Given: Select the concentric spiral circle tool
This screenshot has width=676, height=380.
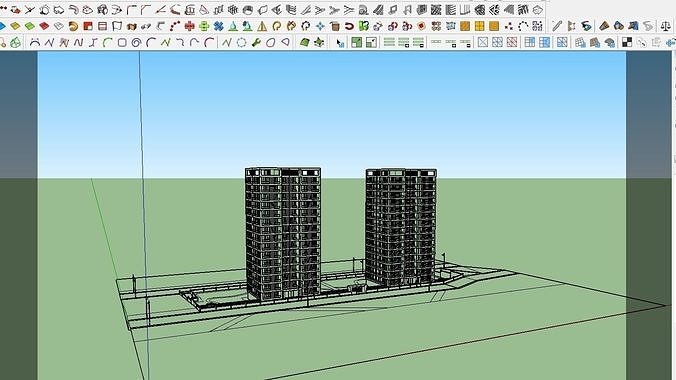Looking at the screenshot, I should (x=137, y=42).
